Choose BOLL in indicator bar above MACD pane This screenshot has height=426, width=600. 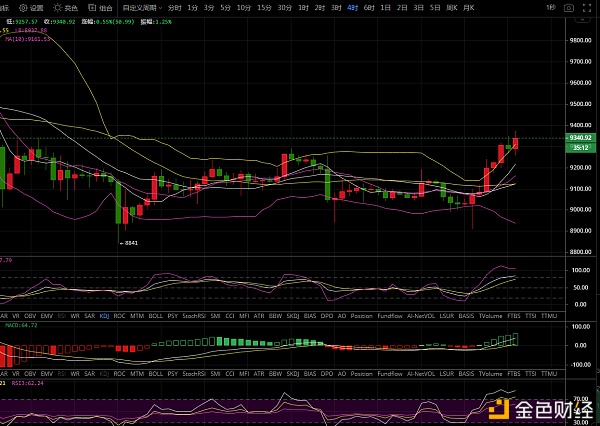click(156, 316)
